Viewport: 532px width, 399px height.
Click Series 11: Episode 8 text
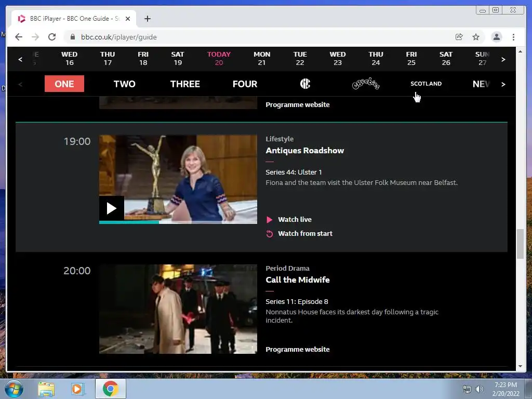tap(297, 301)
